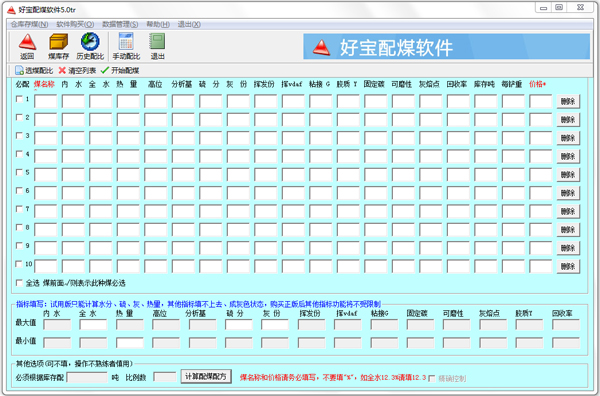This screenshot has width=600, height=396.
Task: Open 仓库存煤(N) menu
Action: 29,24
